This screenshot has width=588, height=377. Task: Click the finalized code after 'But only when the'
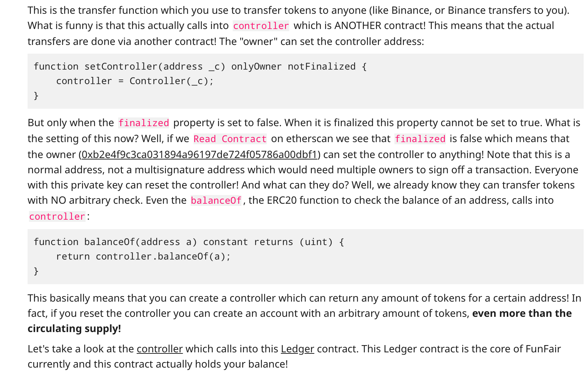(x=144, y=123)
